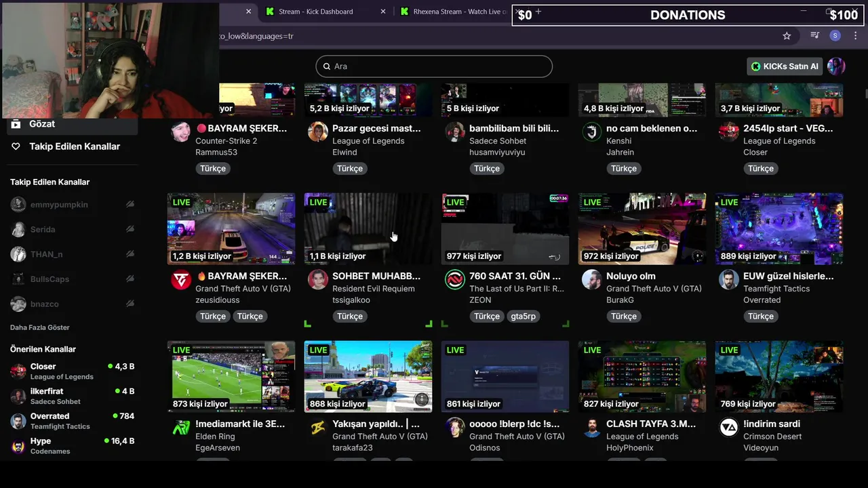Bookmark this page with the star icon
Image resolution: width=868 pixels, height=488 pixels.
[x=787, y=36]
